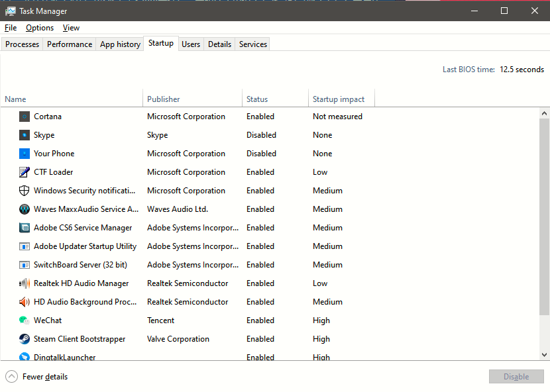Select the CTF Loader entry name
Image resolution: width=550 pixels, height=392 pixels.
(53, 172)
